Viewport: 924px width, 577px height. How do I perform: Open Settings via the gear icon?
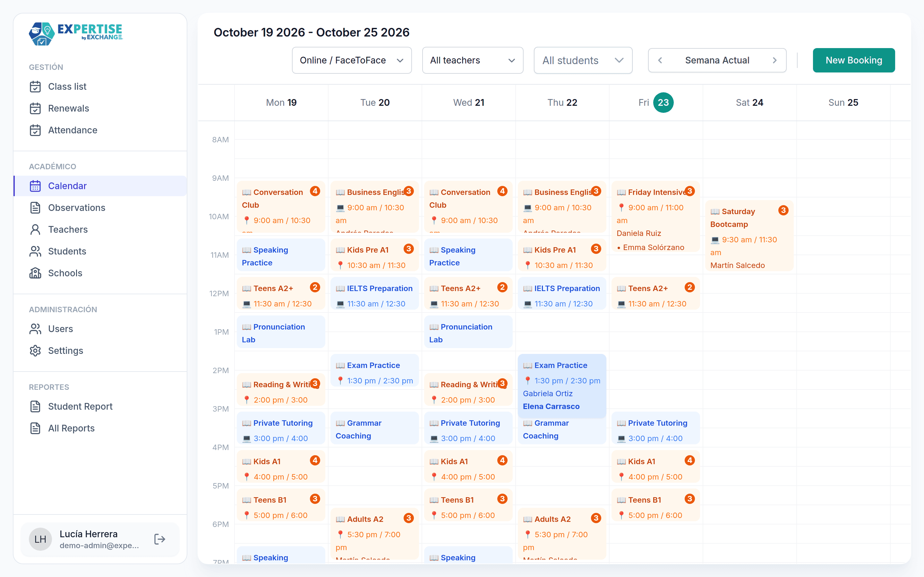click(35, 350)
